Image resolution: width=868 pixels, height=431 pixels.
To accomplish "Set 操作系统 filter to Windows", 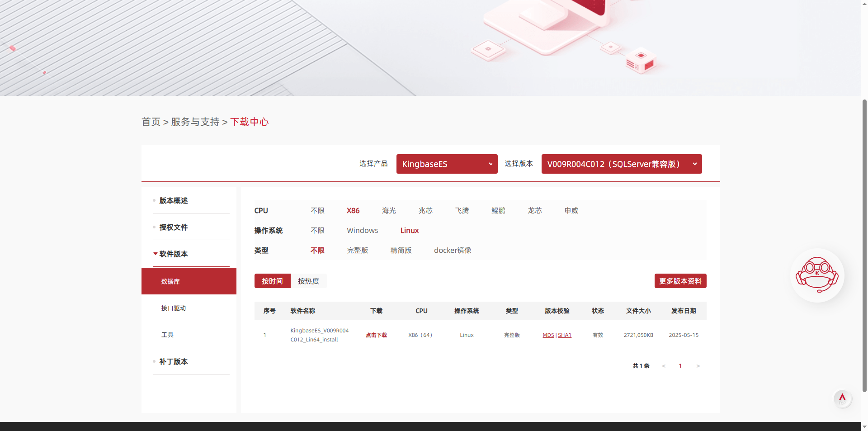I will coord(363,231).
